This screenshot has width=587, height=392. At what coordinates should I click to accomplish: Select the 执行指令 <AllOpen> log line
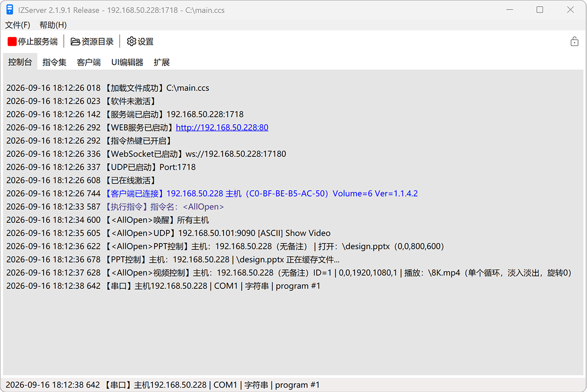pos(115,207)
